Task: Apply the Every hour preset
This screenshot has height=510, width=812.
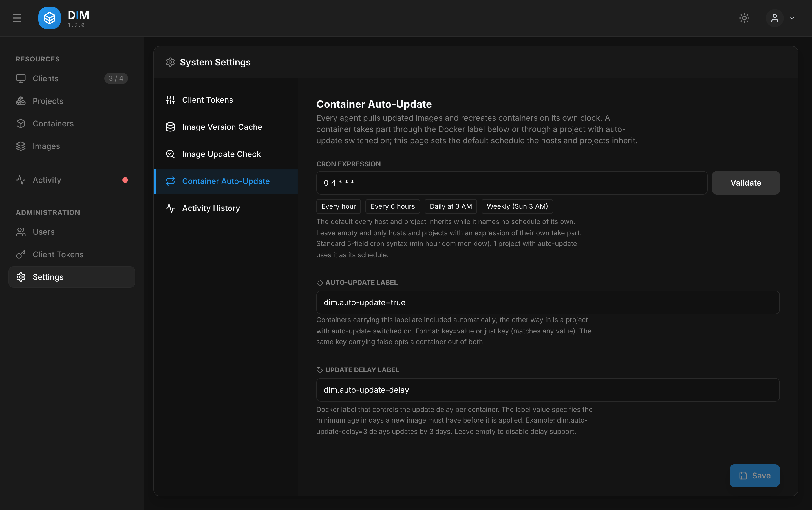Action: [x=338, y=206]
